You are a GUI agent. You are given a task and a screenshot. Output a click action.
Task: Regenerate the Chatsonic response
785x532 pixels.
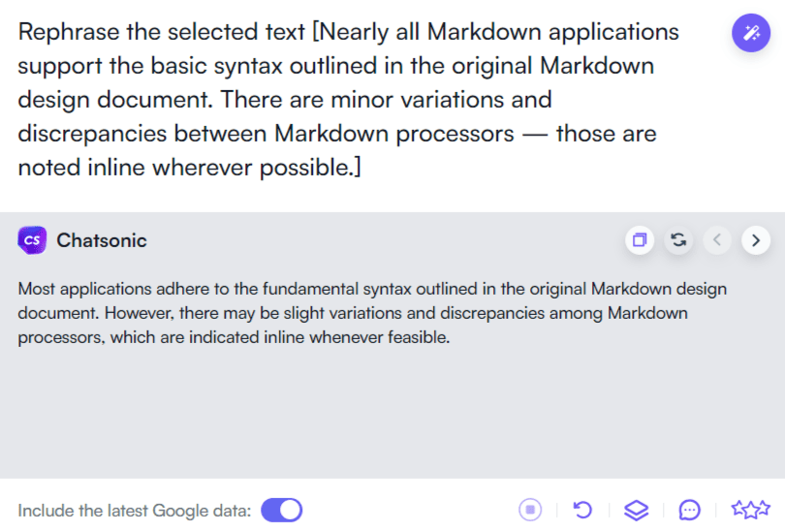(x=678, y=240)
